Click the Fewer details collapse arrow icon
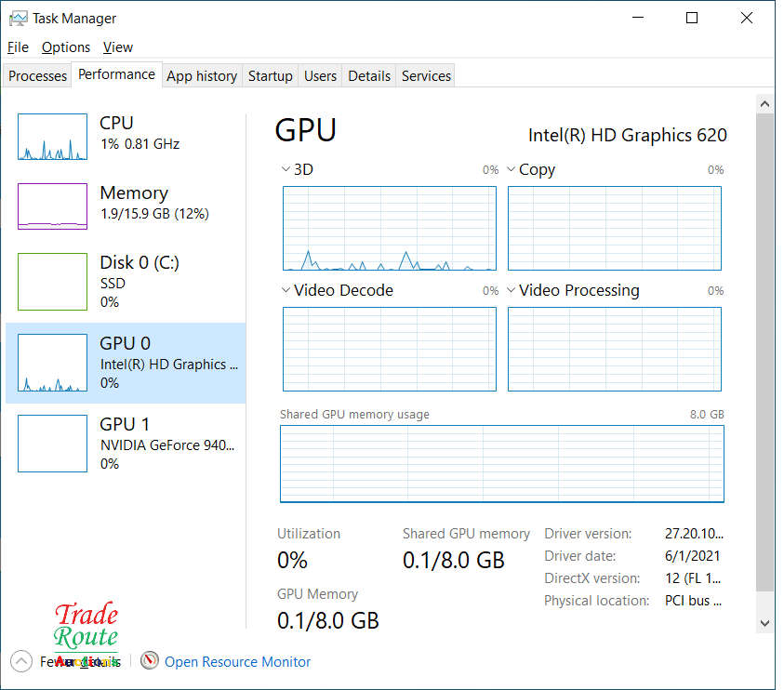The width and height of the screenshot is (784, 690). (20, 660)
